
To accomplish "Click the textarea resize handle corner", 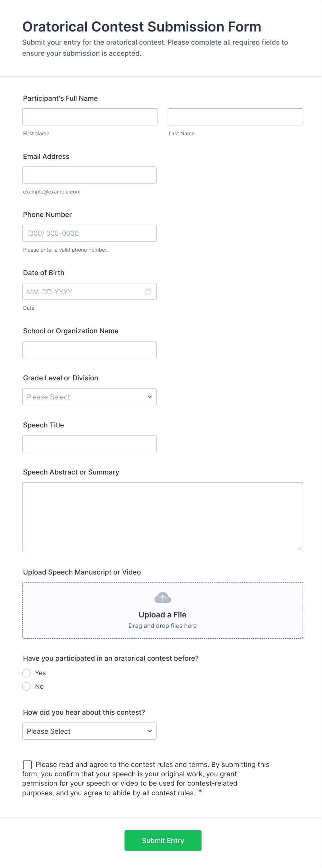I will coord(299,548).
